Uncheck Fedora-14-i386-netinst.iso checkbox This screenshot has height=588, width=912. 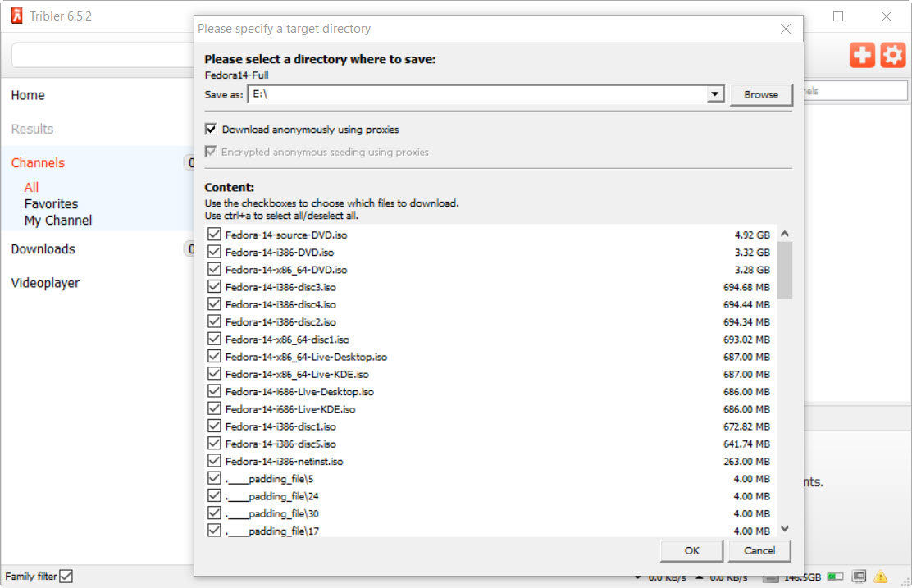point(214,461)
